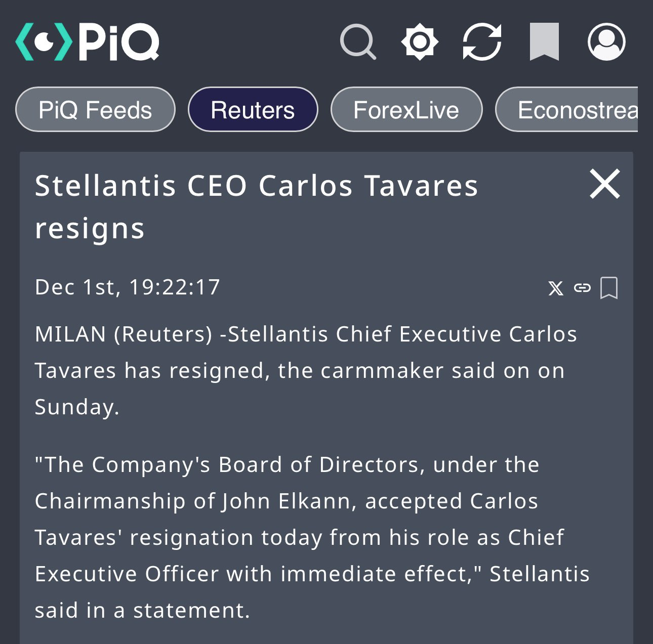Open the user profile account icon
Viewport: 653px width, 644px height.
click(x=606, y=41)
